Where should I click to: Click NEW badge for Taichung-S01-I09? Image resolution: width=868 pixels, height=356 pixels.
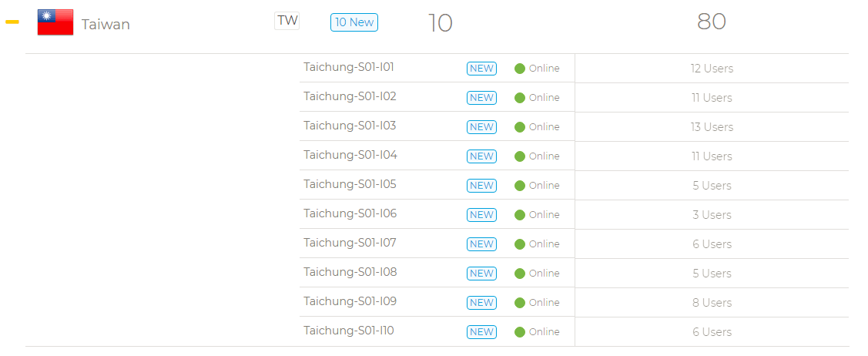(x=481, y=303)
